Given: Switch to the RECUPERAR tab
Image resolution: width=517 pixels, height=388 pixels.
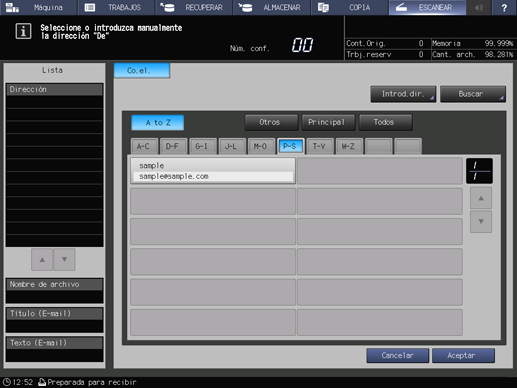Looking at the screenshot, I should (x=194, y=7).
